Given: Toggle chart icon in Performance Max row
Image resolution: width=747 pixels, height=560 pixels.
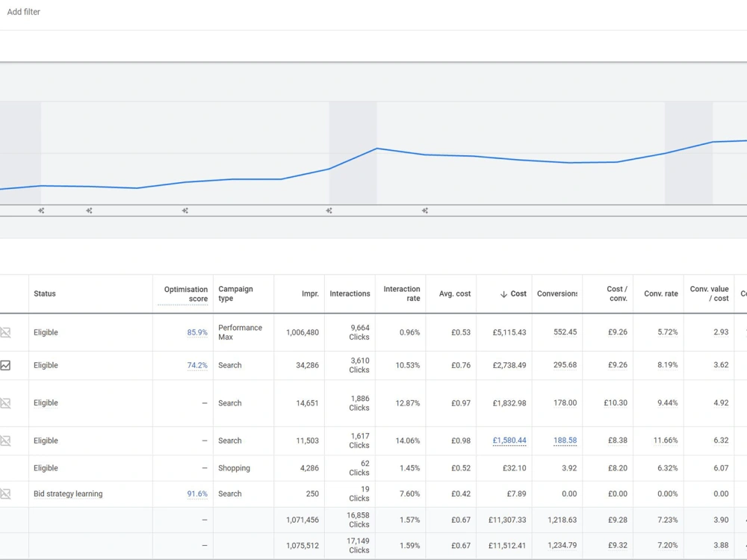Looking at the screenshot, I should pos(5,332).
